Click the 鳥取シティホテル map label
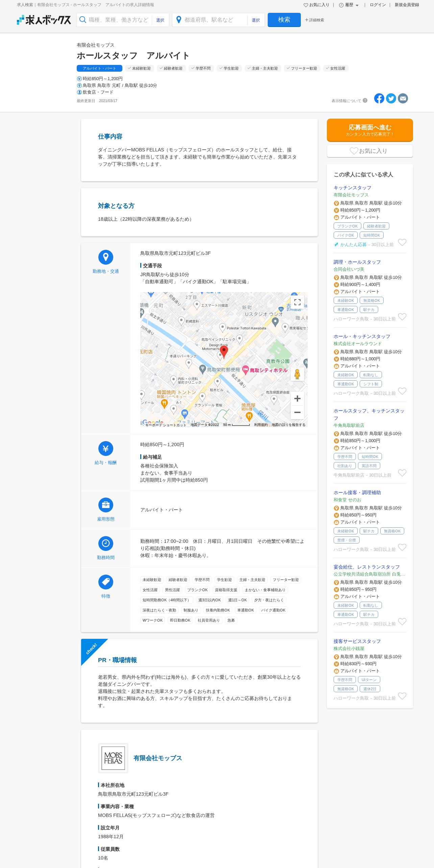 pos(268,370)
